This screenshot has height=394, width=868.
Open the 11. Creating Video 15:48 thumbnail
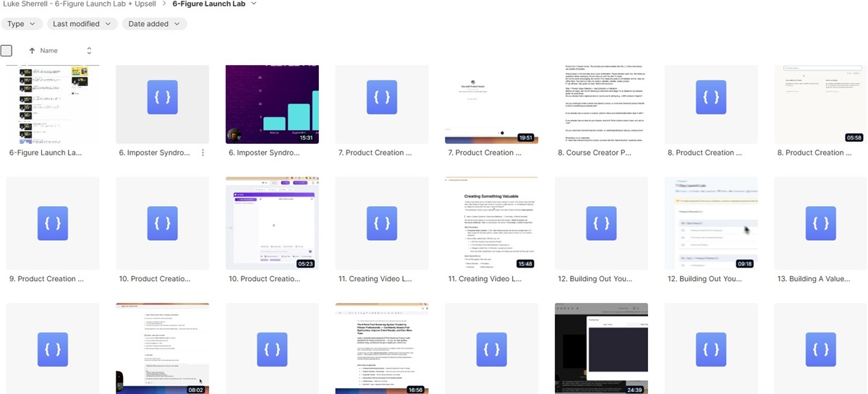point(491,223)
